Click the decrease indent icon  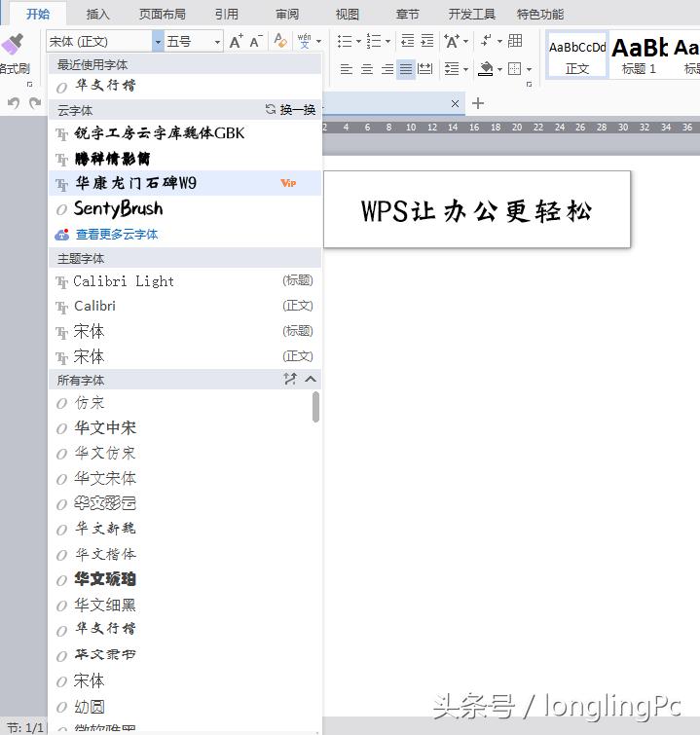407,41
